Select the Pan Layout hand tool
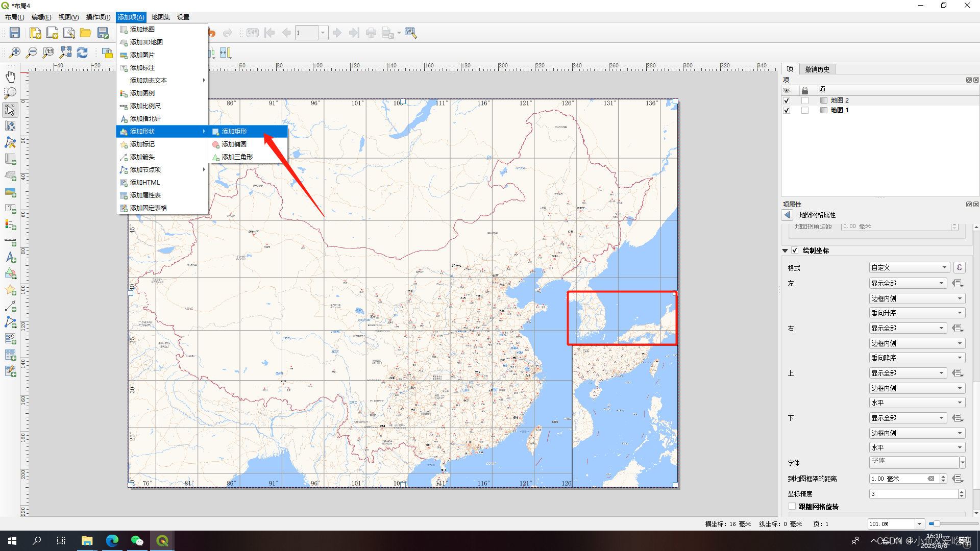 10,77
